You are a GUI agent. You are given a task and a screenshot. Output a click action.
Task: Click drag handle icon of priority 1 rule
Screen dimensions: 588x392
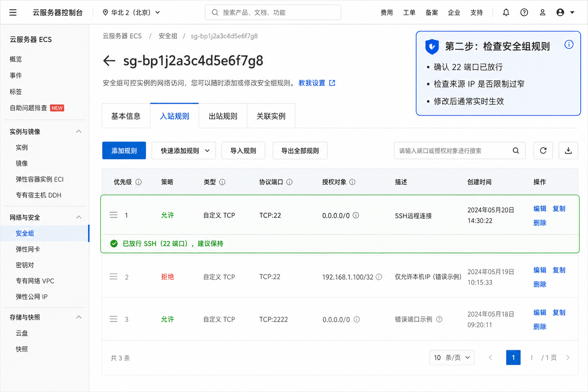click(x=114, y=215)
